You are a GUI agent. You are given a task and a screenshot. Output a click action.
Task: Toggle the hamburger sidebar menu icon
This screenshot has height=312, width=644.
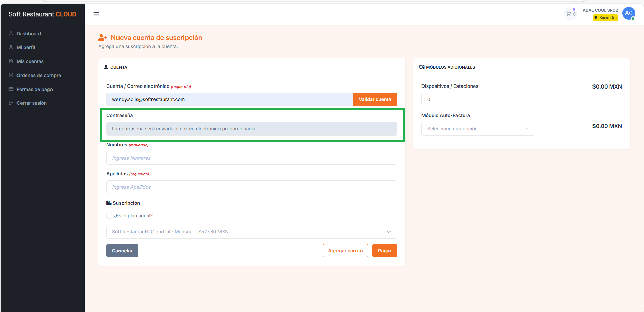pyautogui.click(x=96, y=14)
